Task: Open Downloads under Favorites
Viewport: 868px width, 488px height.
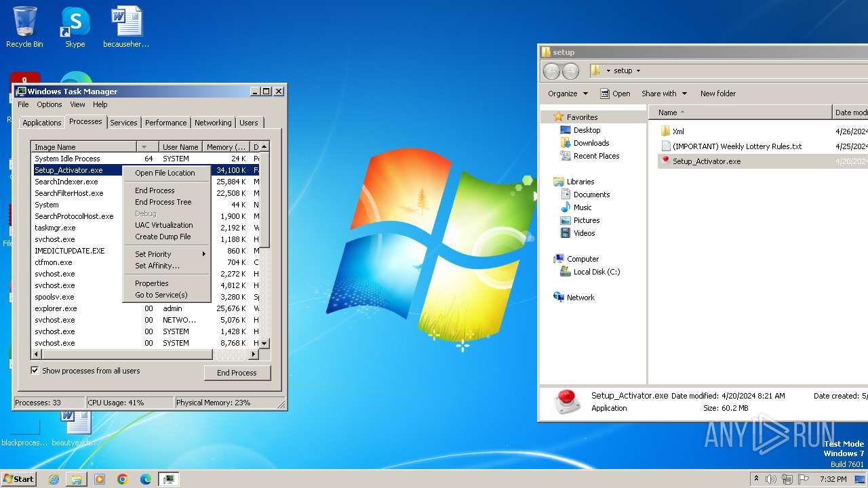Action: 591,143
